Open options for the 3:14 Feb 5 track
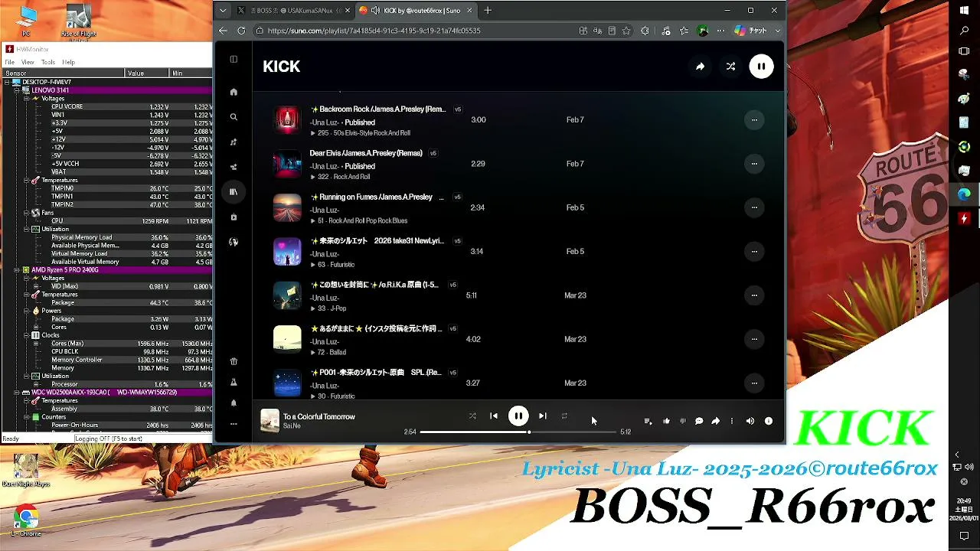Viewport: 980px width, 551px height. (754, 251)
